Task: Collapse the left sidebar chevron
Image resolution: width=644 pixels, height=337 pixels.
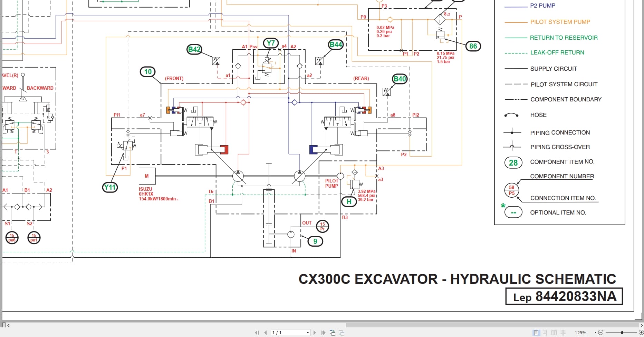Action: pos(8,325)
